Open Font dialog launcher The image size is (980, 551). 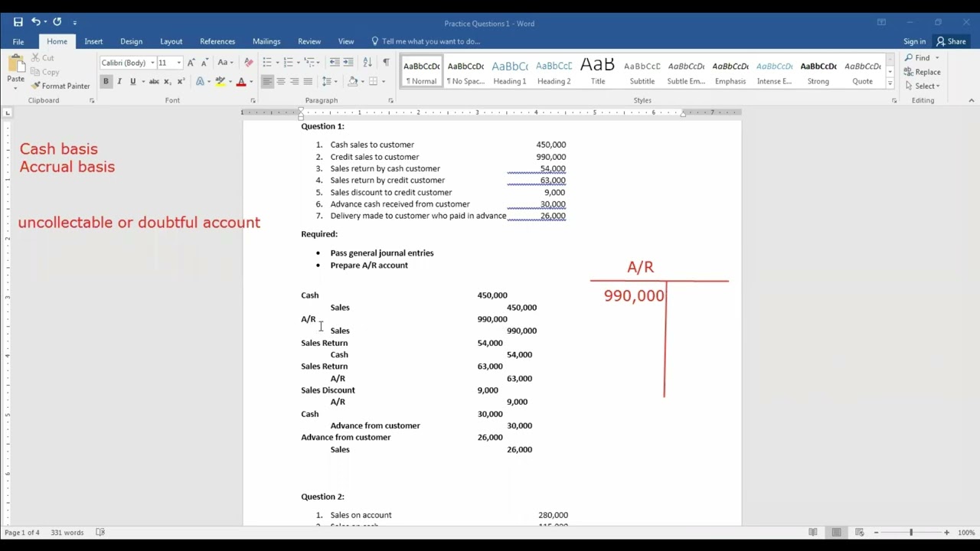point(253,100)
